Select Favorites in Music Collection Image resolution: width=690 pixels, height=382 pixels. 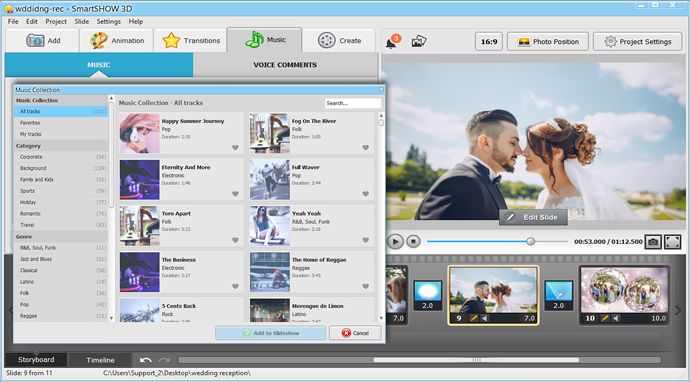tap(61, 123)
